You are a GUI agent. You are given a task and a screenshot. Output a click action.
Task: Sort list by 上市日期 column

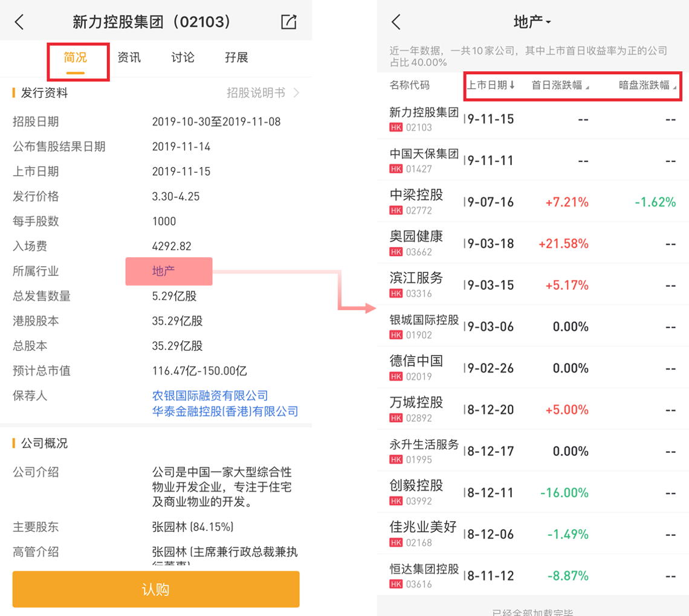tap(490, 85)
